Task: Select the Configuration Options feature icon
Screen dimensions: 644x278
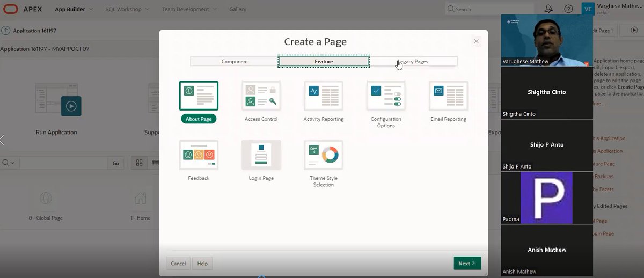Action: [386, 96]
